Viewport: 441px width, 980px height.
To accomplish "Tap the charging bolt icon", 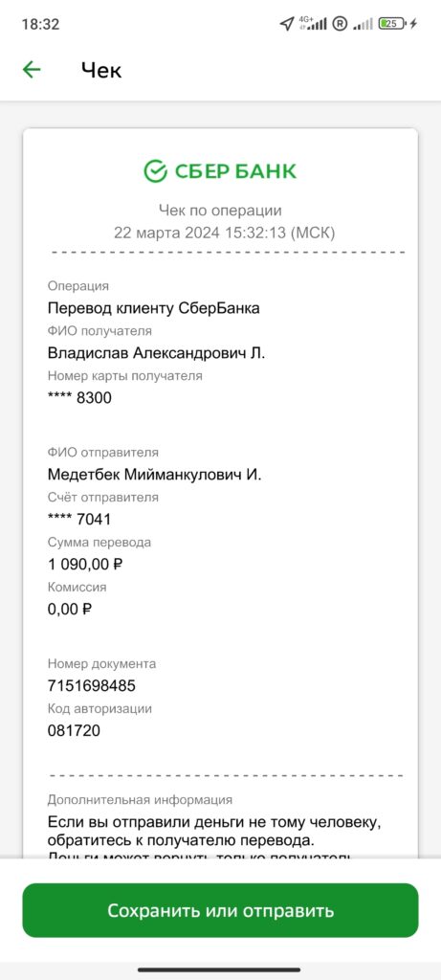I will (413, 24).
